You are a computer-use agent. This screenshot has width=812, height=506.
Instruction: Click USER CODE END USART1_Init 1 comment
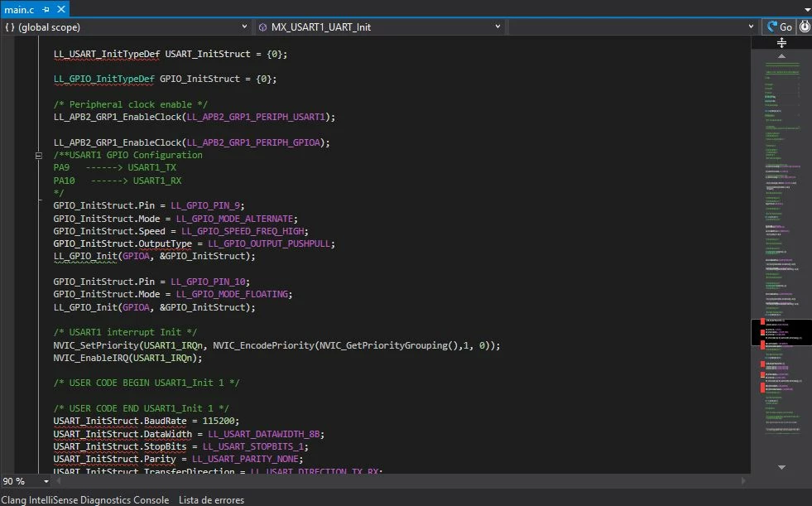click(142, 408)
